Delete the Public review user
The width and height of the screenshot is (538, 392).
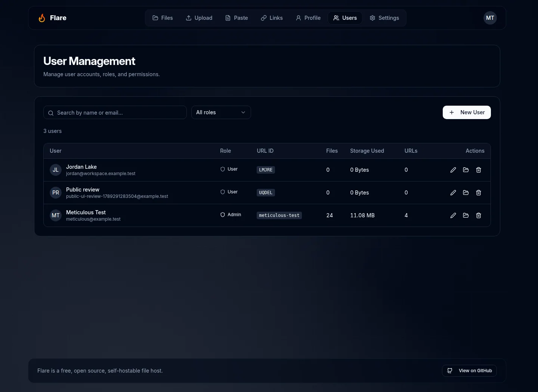click(479, 193)
